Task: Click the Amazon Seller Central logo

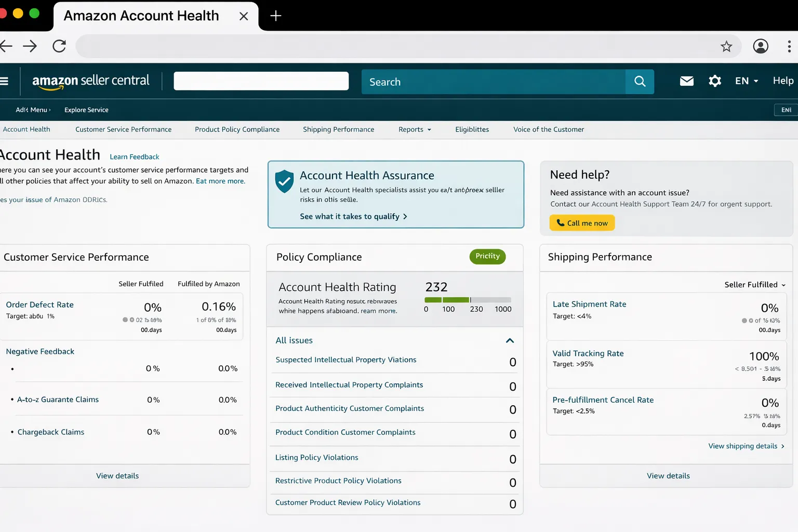Action: click(90, 81)
